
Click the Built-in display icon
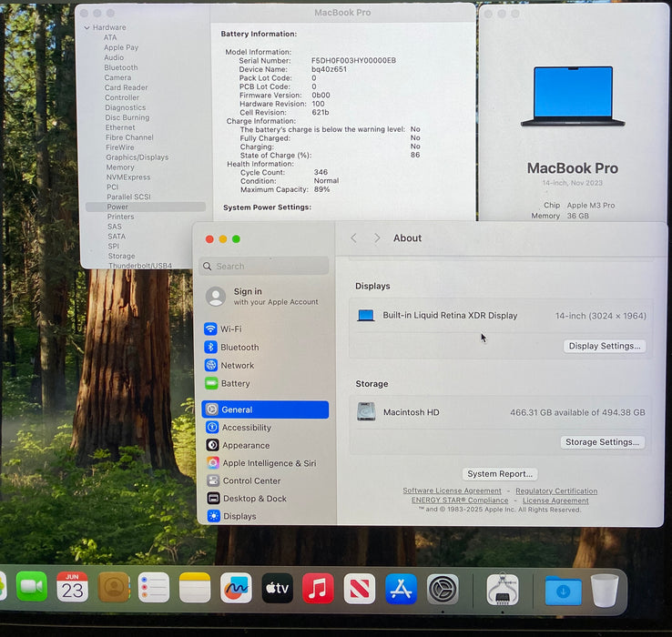365,316
